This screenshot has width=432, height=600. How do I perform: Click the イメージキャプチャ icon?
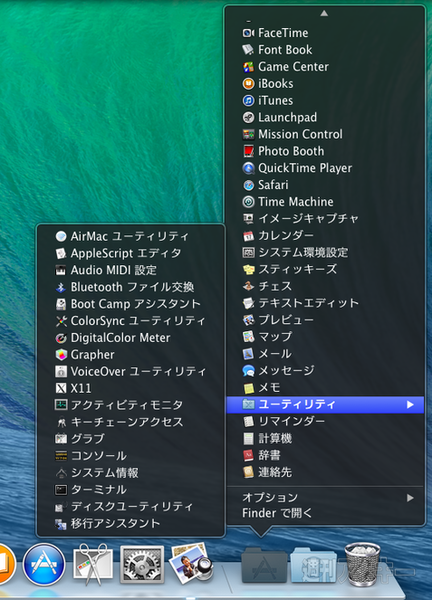pyautogui.click(x=248, y=219)
